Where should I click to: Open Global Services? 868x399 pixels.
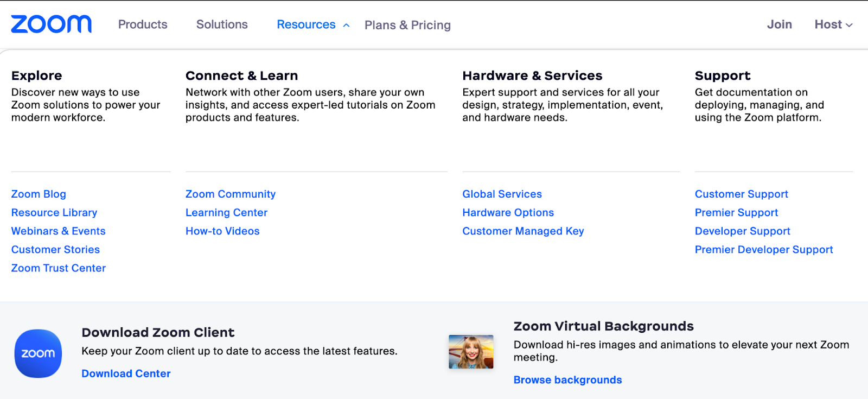coord(502,194)
